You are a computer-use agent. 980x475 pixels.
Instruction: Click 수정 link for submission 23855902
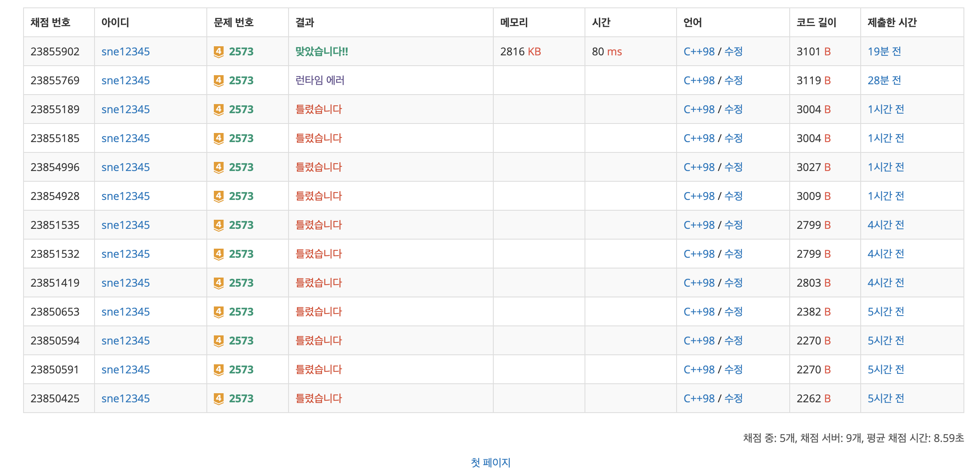[734, 52]
